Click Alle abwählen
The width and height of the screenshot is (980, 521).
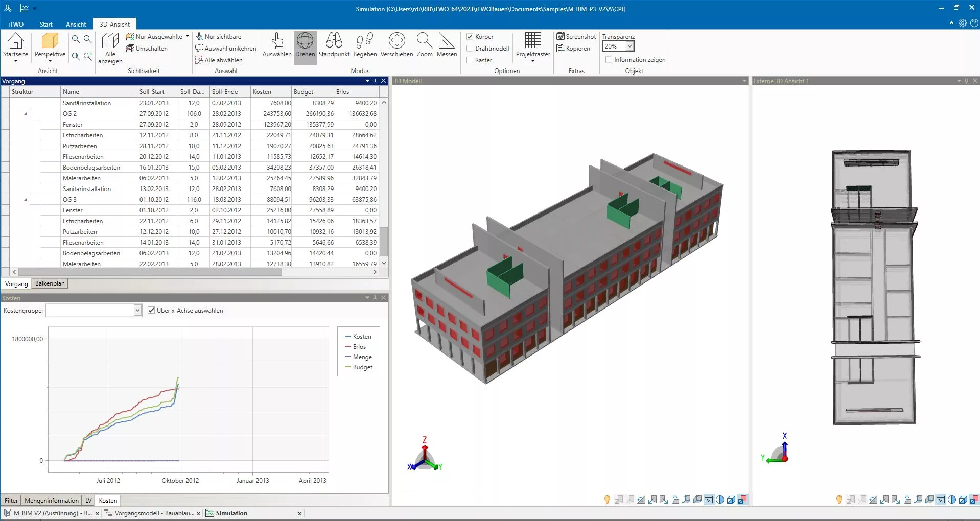point(219,60)
